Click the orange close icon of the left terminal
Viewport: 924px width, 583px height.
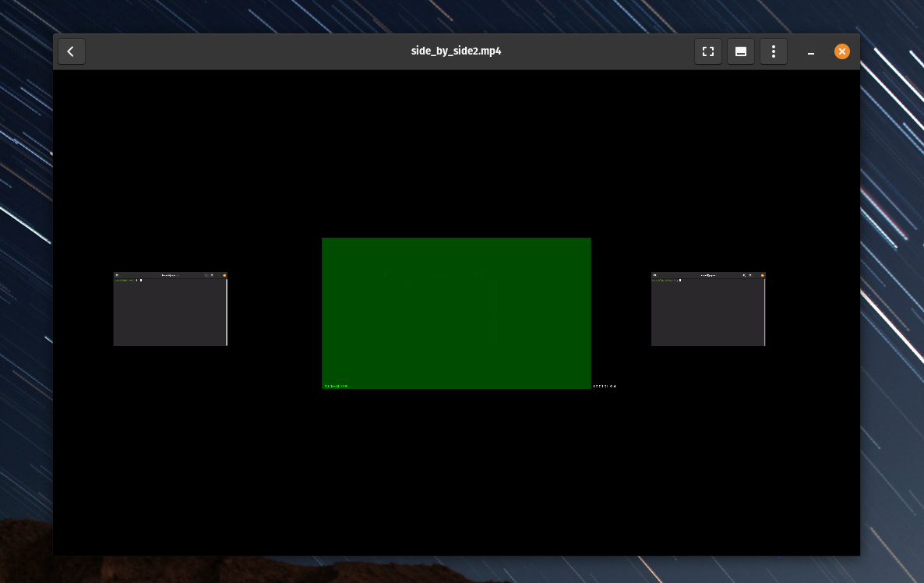(224, 275)
